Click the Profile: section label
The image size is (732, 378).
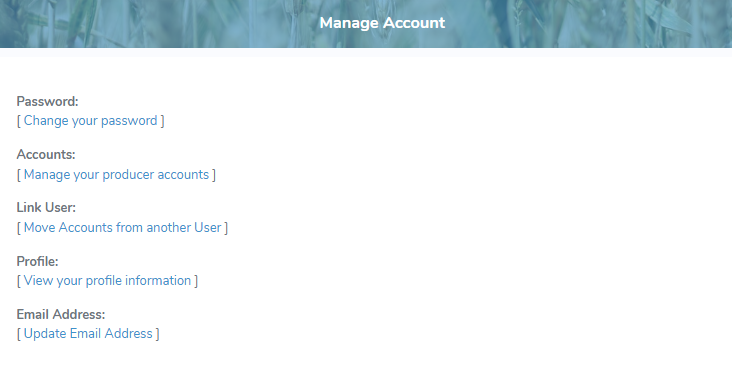pyautogui.click(x=37, y=261)
